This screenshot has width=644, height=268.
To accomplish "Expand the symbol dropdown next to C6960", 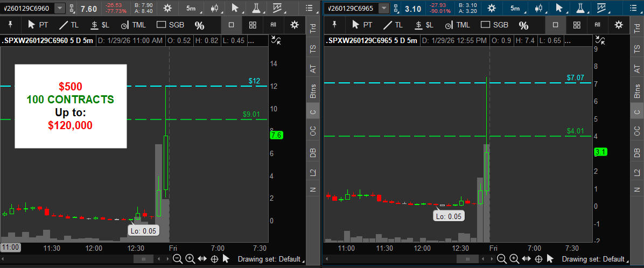I will (59, 8).
